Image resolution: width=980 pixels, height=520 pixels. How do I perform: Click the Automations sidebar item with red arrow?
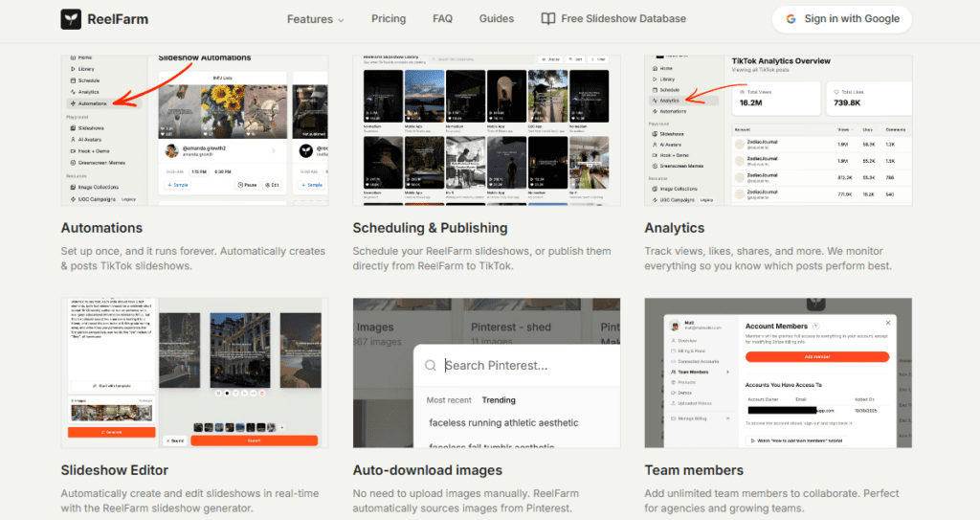(x=93, y=102)
